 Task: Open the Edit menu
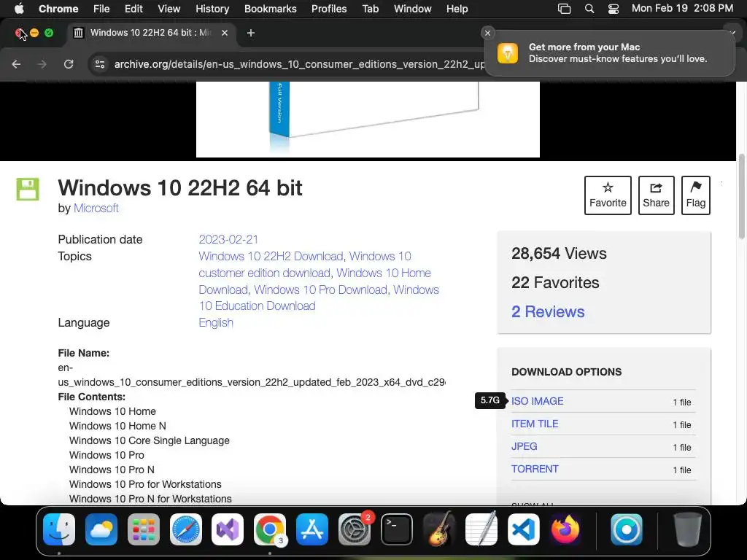click(133, 9)
